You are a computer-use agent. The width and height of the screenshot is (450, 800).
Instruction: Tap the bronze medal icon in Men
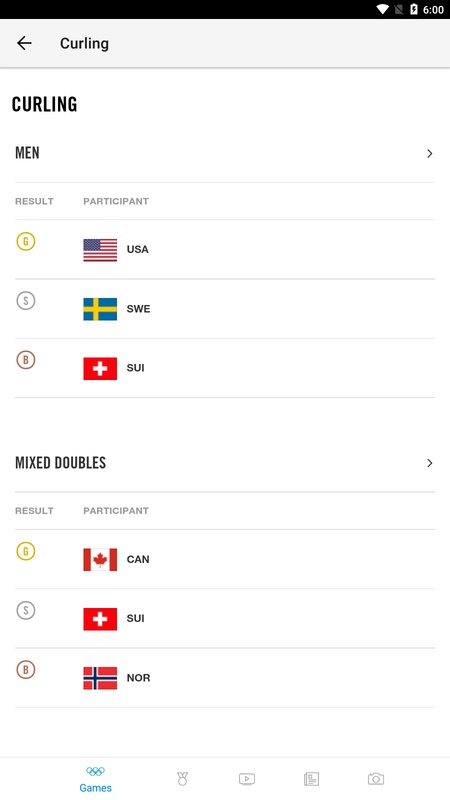tap(26, 360)
